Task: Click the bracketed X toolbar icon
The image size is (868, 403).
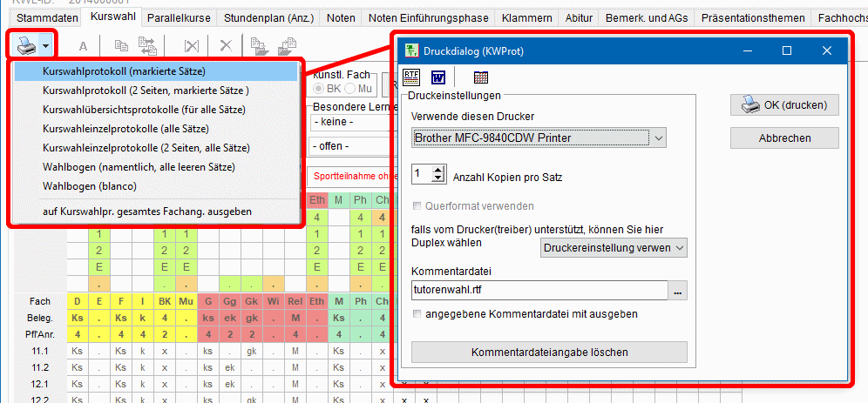Action: pyautogui.click(x=192, y=46)
